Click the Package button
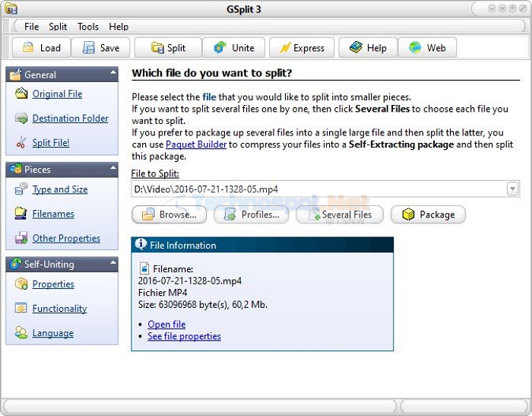The height and width of the screenshot is (416, 532). click(x=428, y=214)
